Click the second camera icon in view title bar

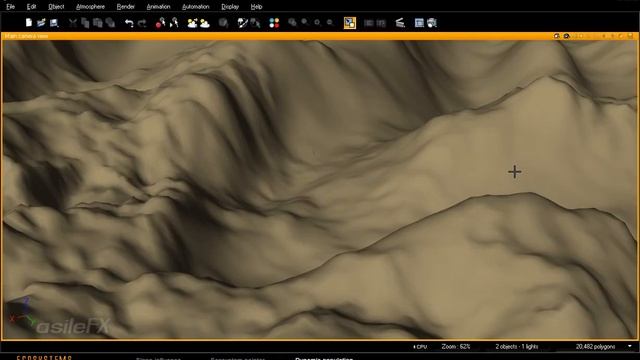tap(567, 36)
